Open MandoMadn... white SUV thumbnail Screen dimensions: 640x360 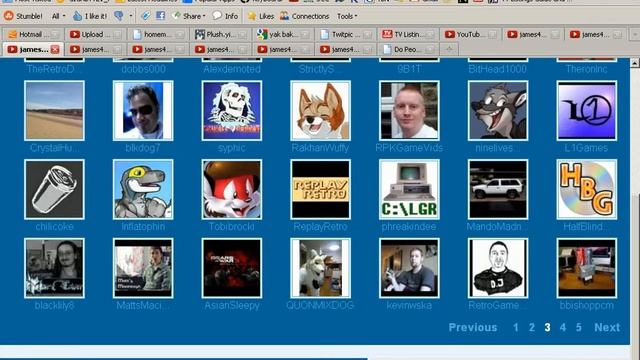pyautogui.click(x=498, y=189)
